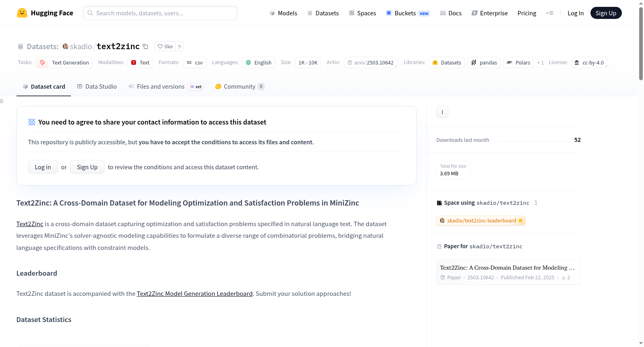644x347 pixels.
Task: Open the Models page
Action: (x=283, y=13)
